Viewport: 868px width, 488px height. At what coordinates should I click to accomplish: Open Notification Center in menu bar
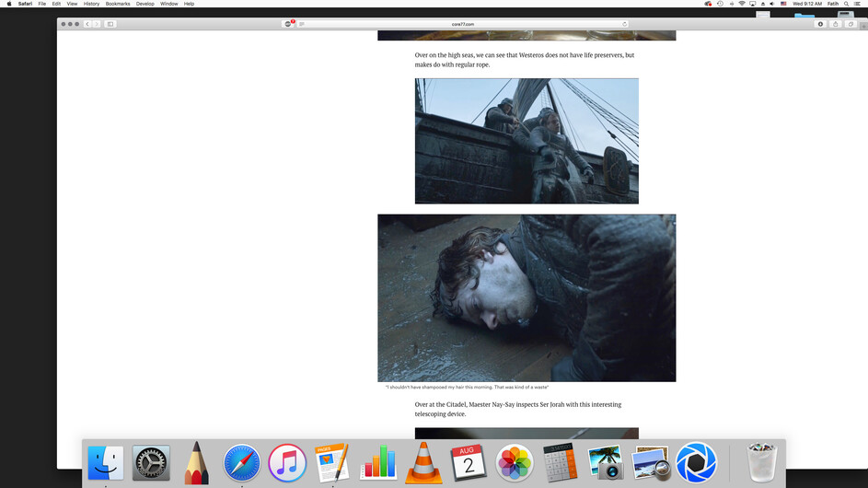857,4
